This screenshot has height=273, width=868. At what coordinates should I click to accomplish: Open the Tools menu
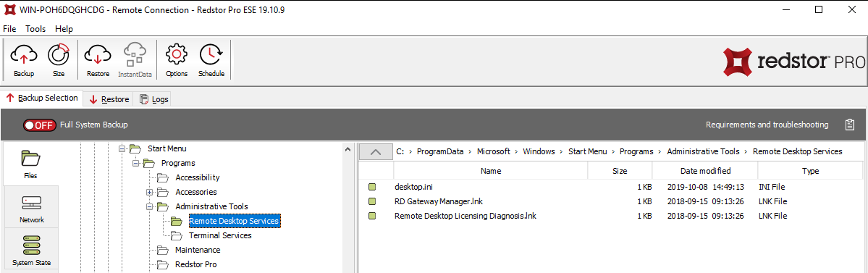pyautogui.click(x=35, y=29)
